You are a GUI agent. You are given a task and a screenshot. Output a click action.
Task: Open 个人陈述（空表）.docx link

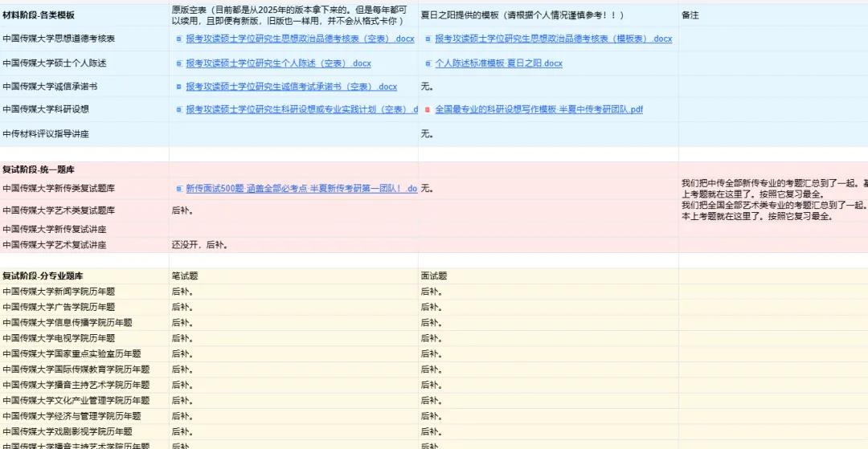(x=278, y=63)
